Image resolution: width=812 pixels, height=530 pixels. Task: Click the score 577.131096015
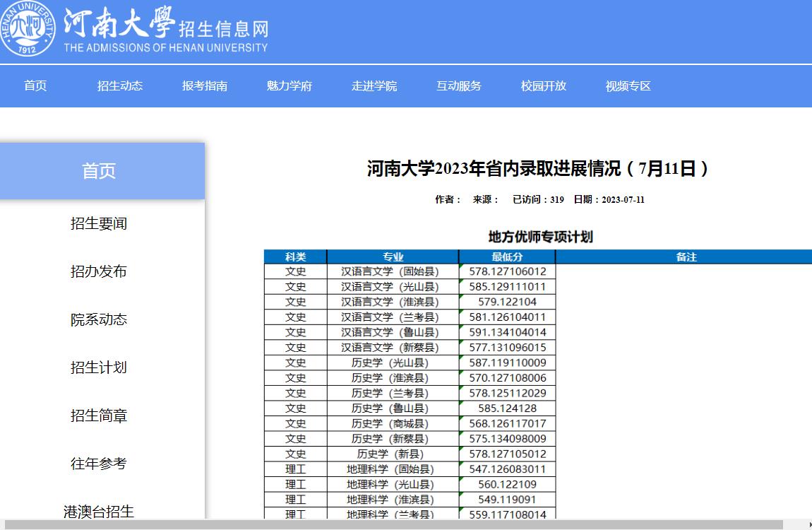coord(508,347)
